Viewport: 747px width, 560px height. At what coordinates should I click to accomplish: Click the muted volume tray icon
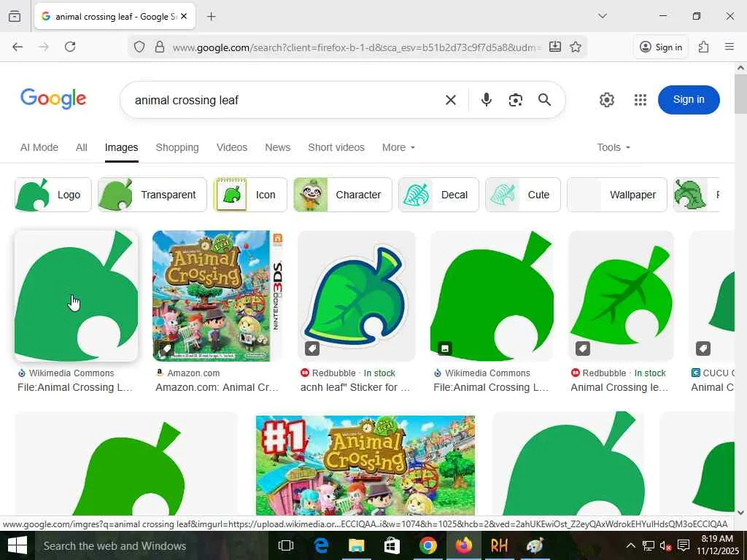[x=665, y=545]
